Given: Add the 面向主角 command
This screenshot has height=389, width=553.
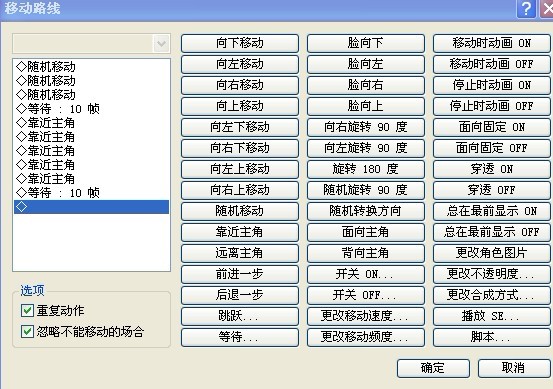Looking at the screenshot, I should tap(366, 232).
